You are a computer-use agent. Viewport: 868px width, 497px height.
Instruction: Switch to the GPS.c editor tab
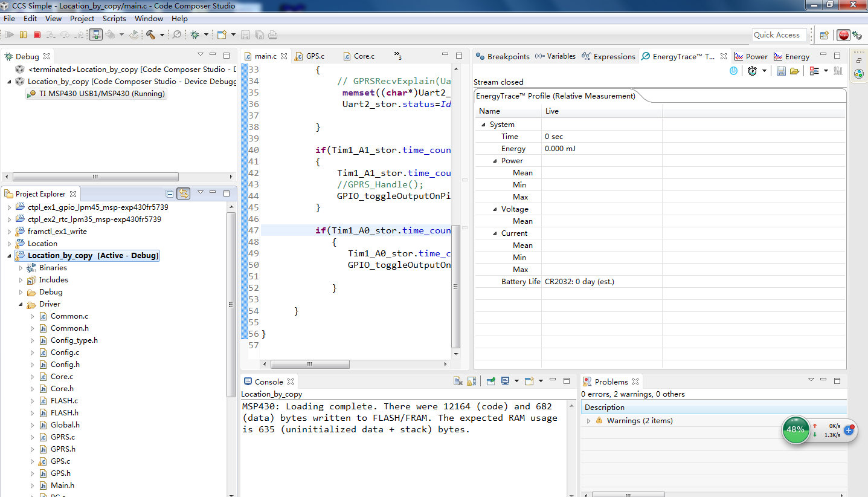tap(314, 56)
